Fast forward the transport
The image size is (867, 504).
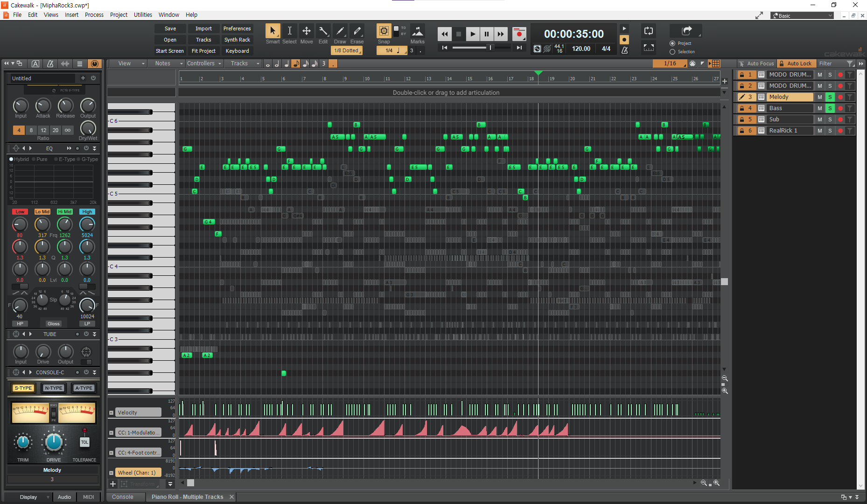(501, 34)
